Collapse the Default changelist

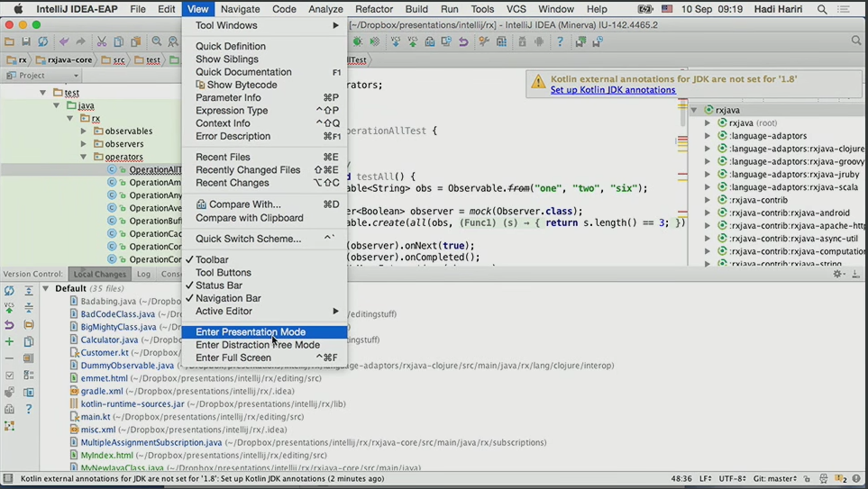tap(46, 288)
